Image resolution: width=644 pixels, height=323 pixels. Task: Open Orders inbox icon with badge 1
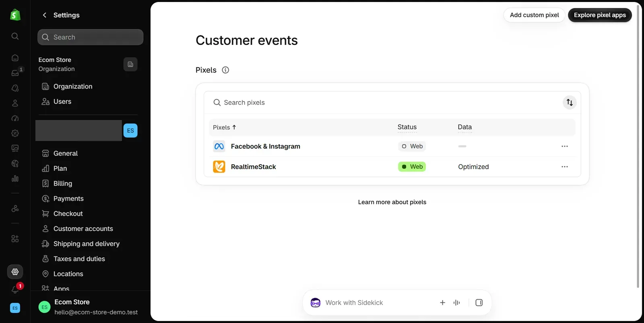coord(15,73)
